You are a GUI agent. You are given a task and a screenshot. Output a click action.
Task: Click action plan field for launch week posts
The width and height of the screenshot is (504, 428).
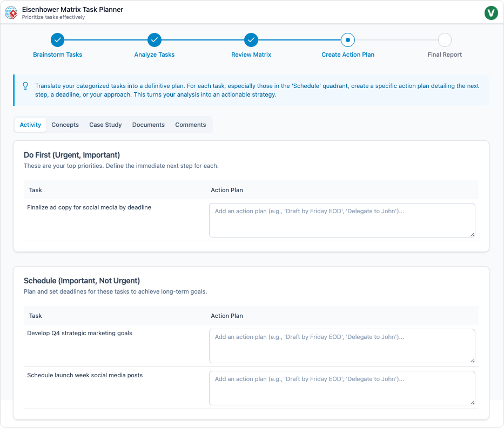click(341, 388)
